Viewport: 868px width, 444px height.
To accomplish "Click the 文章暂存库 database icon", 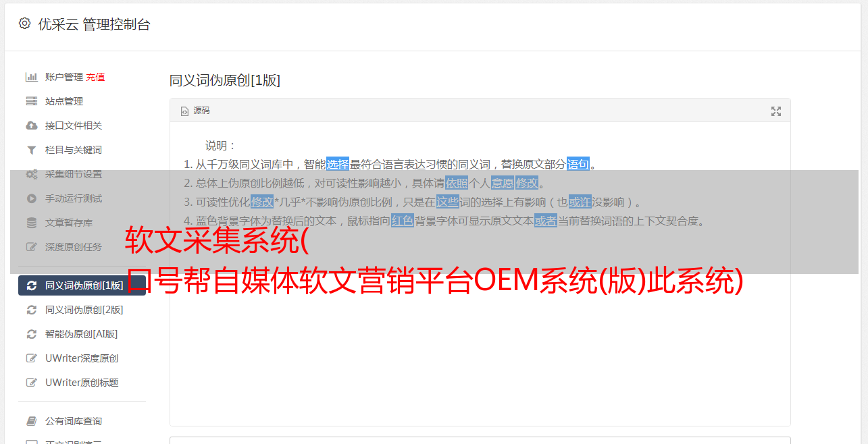I will (x=31, y=223).
